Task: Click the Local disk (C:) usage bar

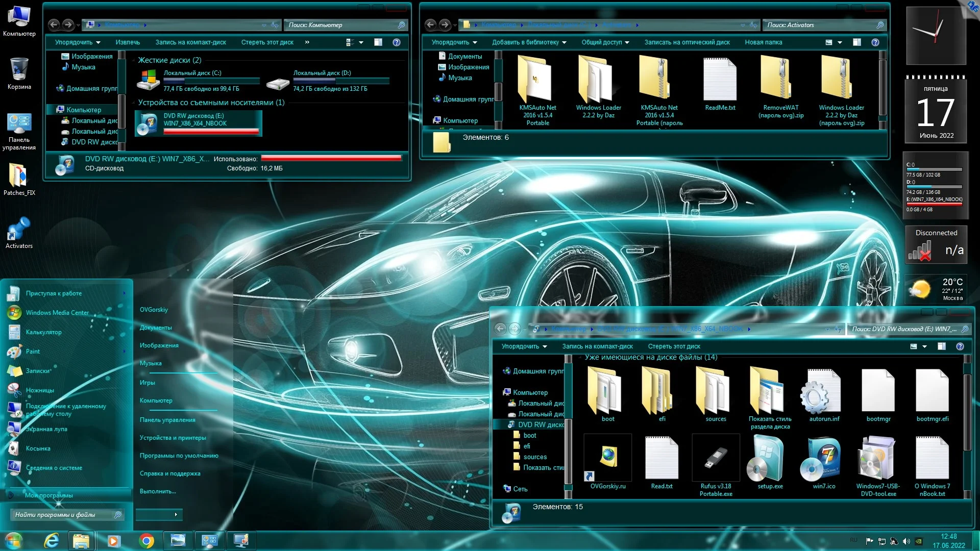Action: point(211,81)
